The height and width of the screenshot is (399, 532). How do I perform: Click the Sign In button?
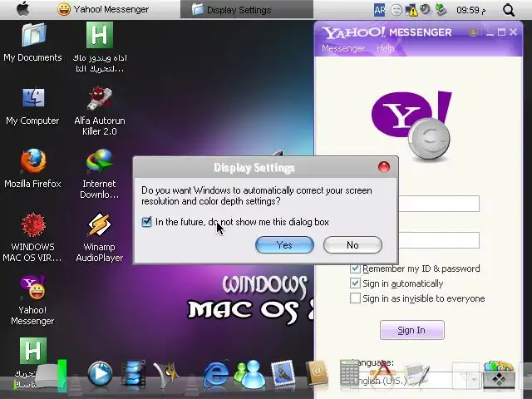(x=411, y=330)
